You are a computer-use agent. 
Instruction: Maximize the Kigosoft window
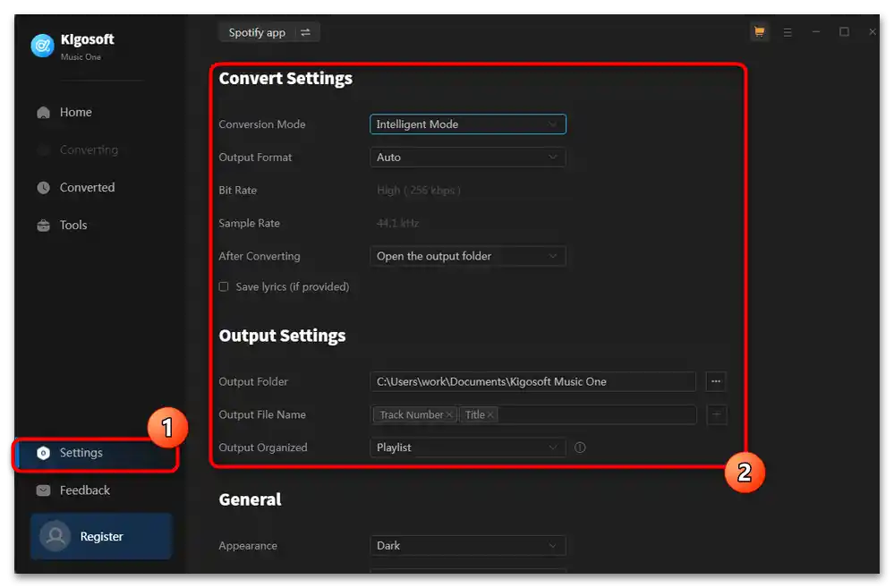pyautogui.click(x=844, y=32)
